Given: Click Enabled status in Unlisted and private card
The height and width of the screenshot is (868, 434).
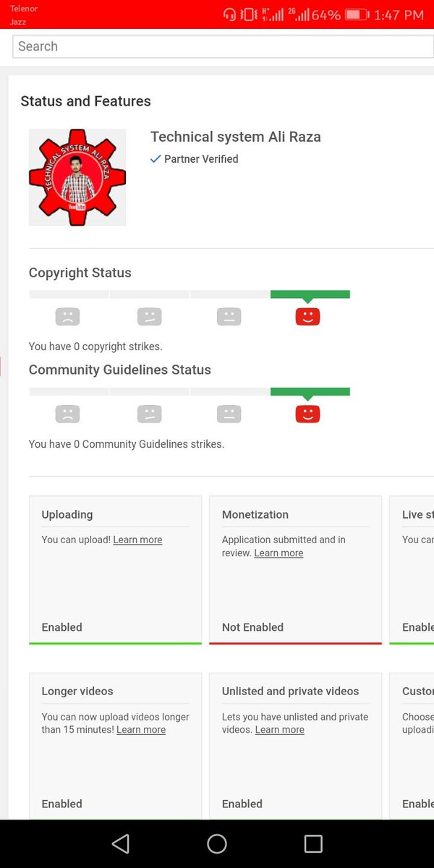Looking at the screenshot, I should coord(242,804).
